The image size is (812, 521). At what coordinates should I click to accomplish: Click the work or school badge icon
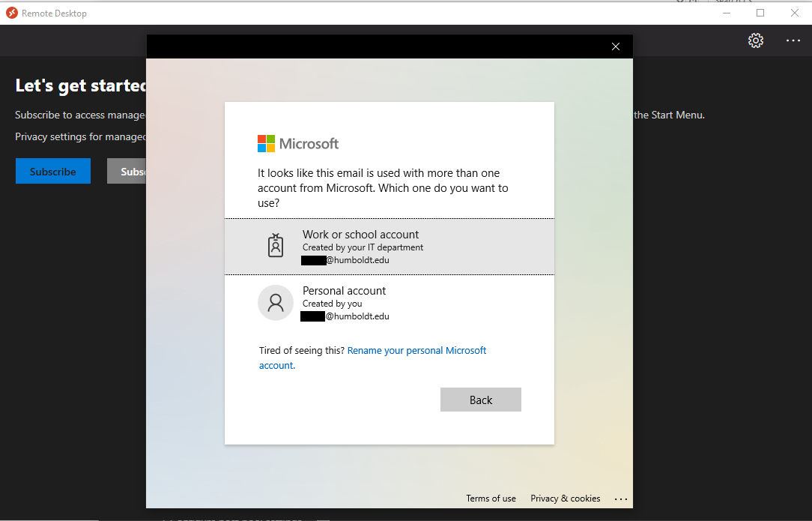point(276,245)
